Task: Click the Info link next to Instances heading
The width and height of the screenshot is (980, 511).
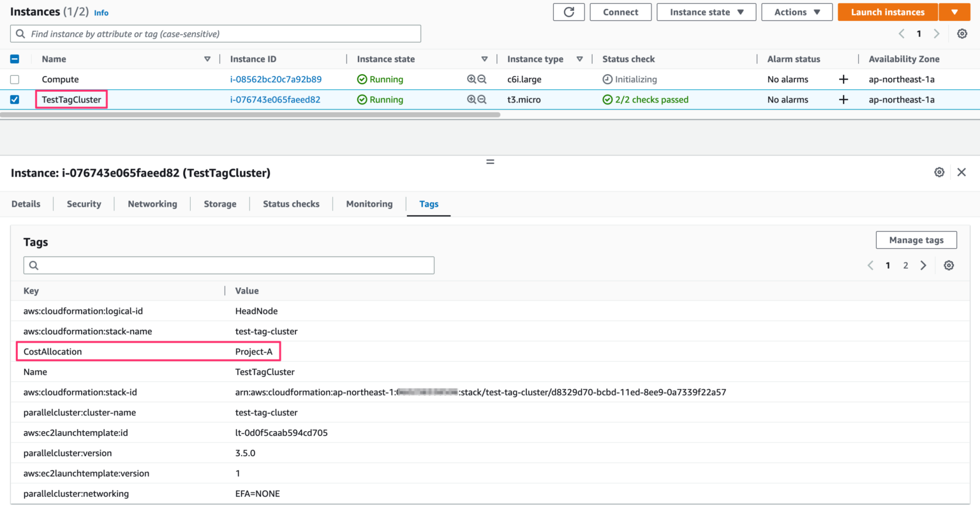Action: point(101,12)
